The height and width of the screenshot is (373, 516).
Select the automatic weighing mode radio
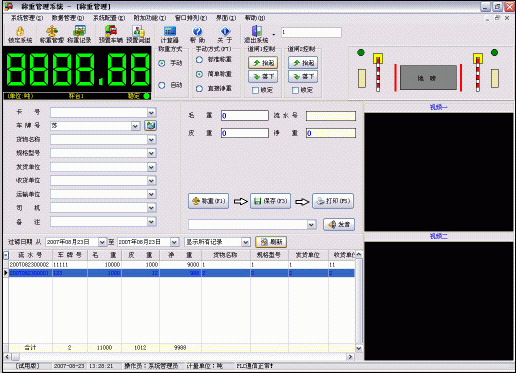(x=162, y=85)
